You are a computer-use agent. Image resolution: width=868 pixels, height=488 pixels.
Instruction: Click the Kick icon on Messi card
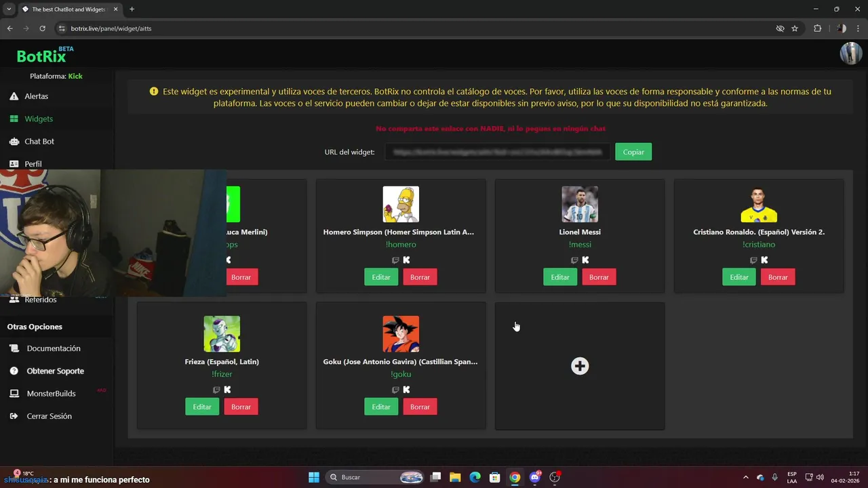click(585, 260)
